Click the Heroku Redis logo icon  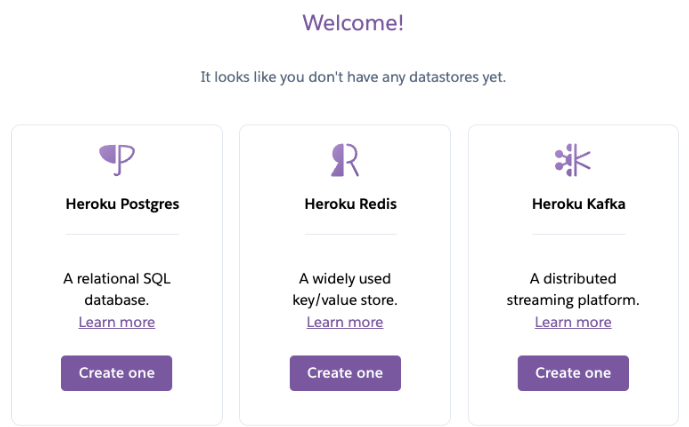tap(345, 160)
